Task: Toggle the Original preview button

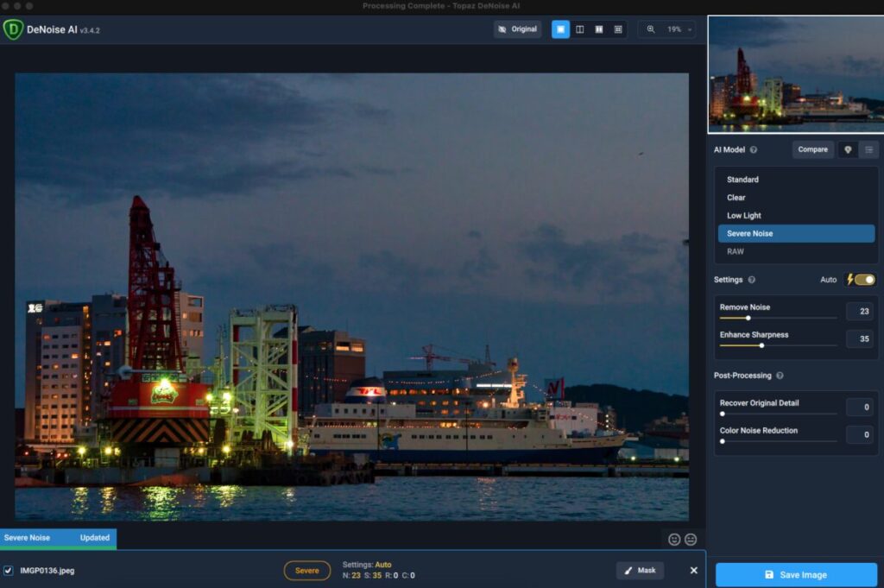Action: (517, 28)
